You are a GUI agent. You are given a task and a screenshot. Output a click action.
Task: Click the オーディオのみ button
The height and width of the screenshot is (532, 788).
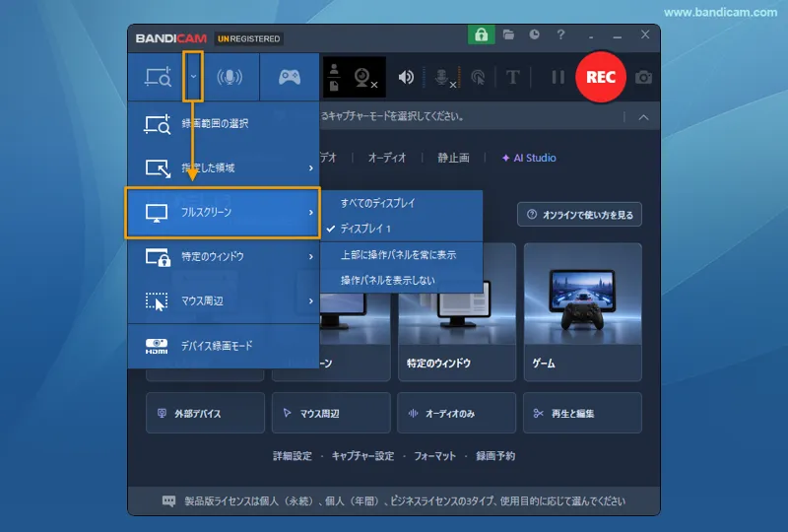coord(456,414)
